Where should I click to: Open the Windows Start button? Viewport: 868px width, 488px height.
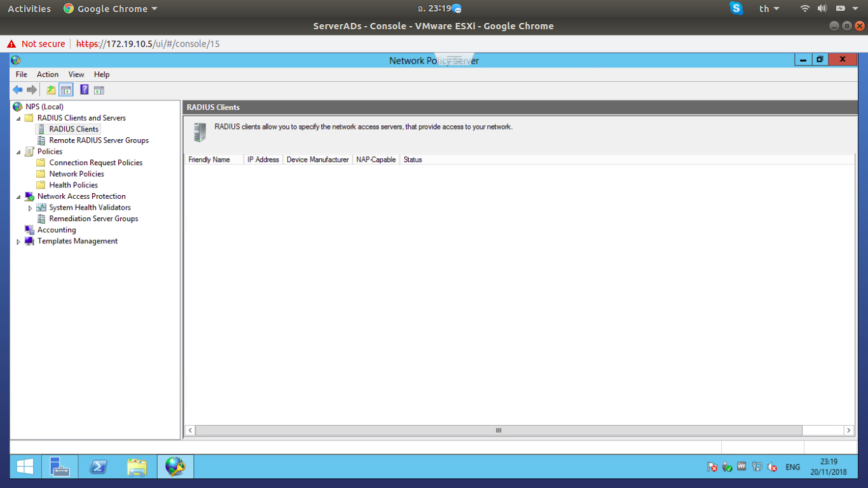25,467
